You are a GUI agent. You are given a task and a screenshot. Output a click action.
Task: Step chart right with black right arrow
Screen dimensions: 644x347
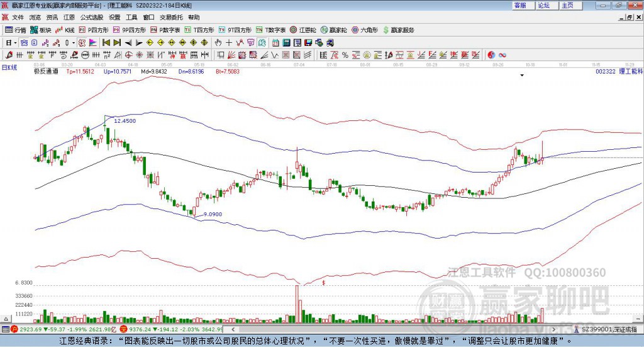(139, 43)
